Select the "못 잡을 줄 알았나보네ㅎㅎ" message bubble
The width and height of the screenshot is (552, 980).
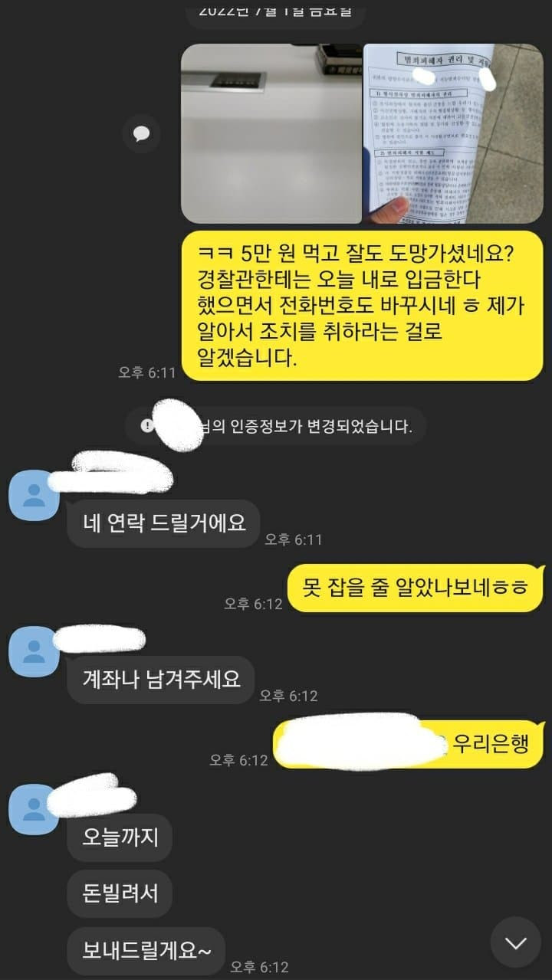416,588
